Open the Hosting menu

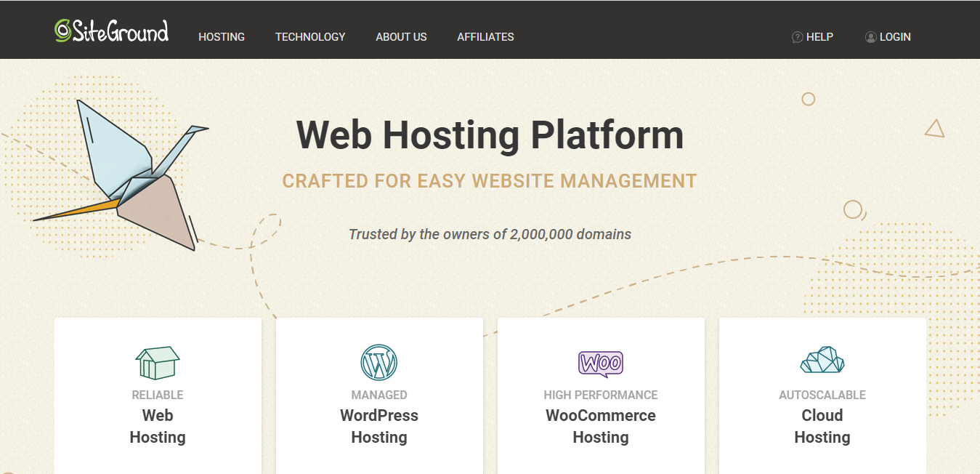click(222, 37)
